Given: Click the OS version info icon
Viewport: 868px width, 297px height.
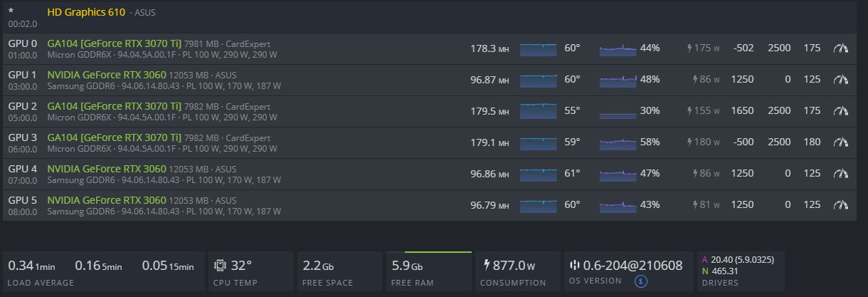Looking at the screenshot, I should click(x=640, y=281).
